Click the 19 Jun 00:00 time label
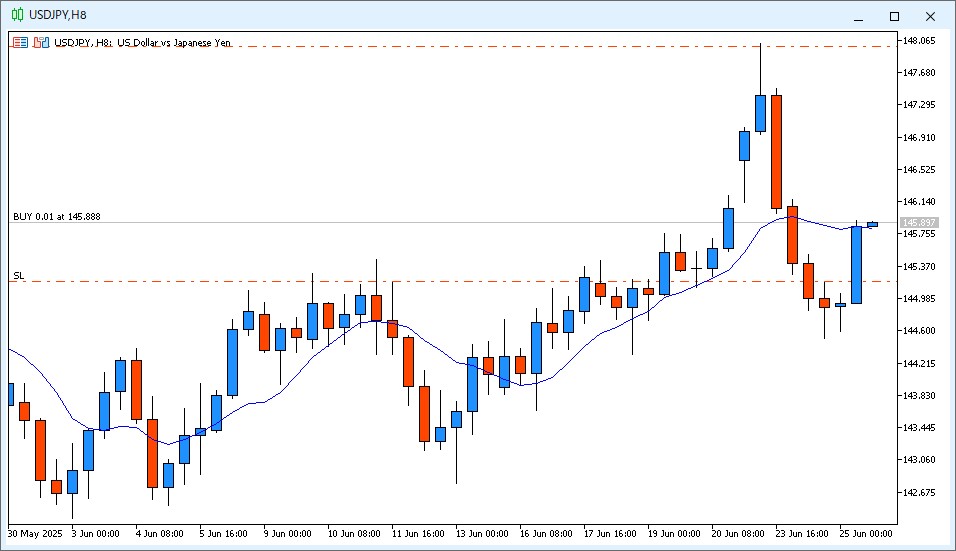The height and width of the screenshot is (551, 956). (674, 534)
